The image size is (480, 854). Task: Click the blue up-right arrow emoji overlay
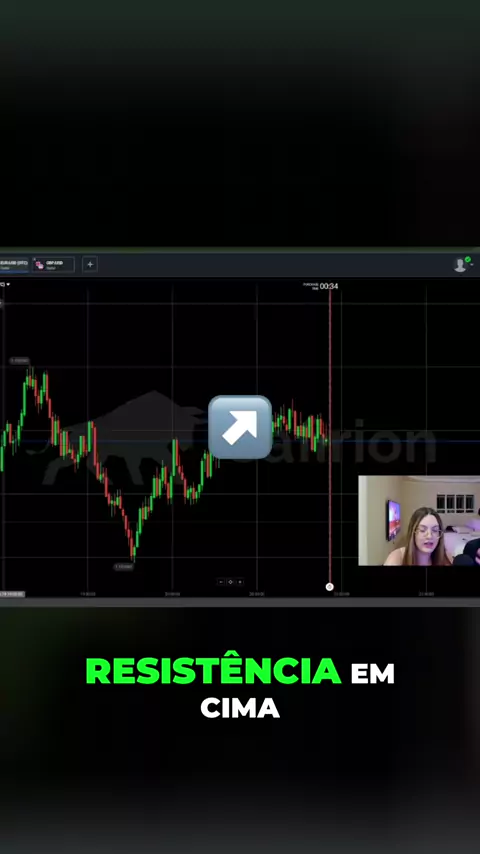[240, 427]
